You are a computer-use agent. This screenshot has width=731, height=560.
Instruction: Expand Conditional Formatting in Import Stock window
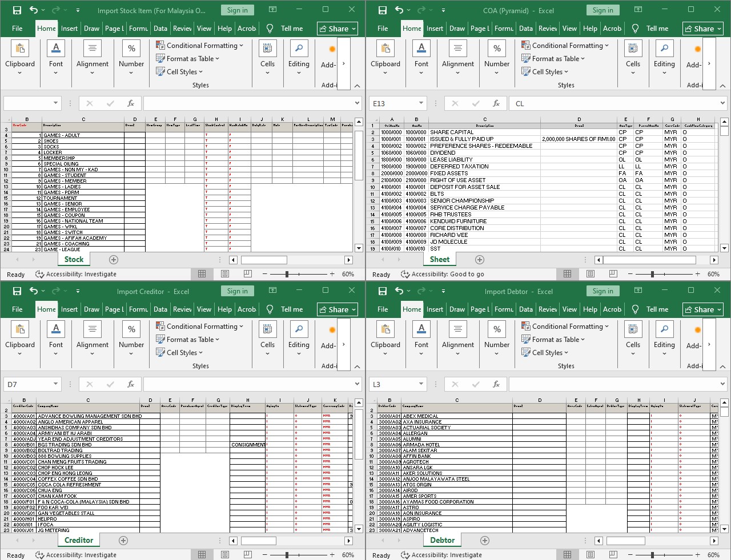click(199, 46)
